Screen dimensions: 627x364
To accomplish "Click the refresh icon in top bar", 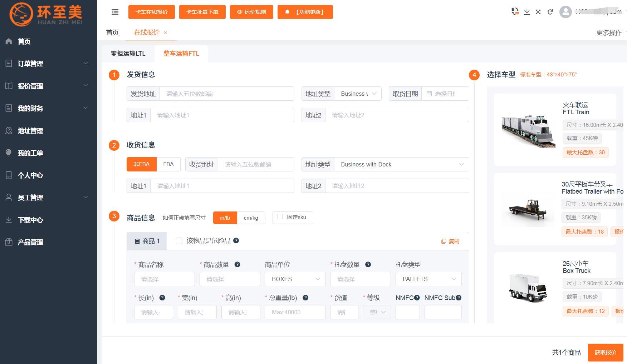I will [x=550, y=12].
